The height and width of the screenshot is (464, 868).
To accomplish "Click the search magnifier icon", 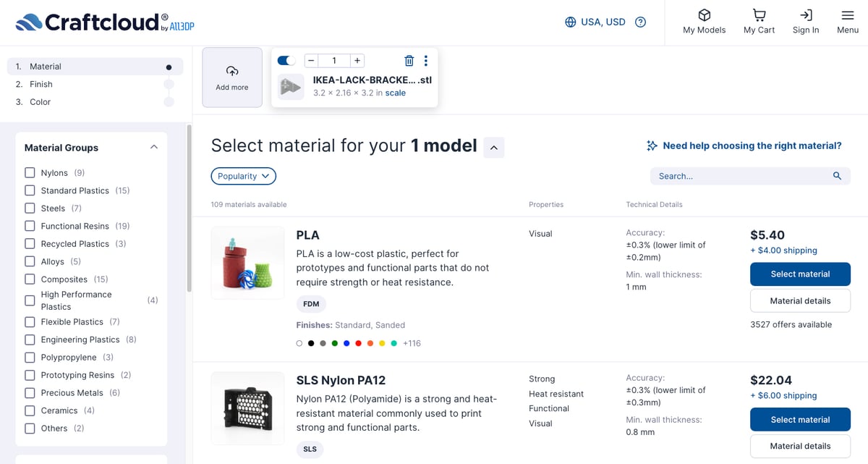I will [837, 176].
